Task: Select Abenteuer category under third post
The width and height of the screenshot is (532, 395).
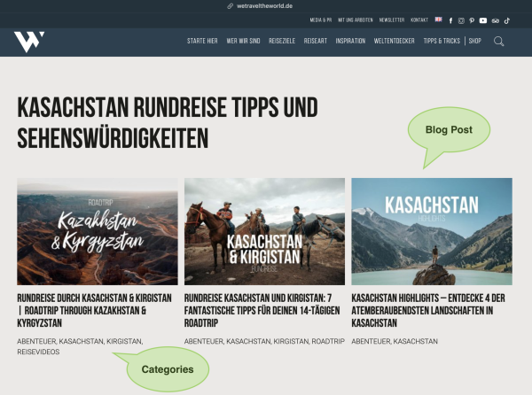Action: (x=371, y=341)
